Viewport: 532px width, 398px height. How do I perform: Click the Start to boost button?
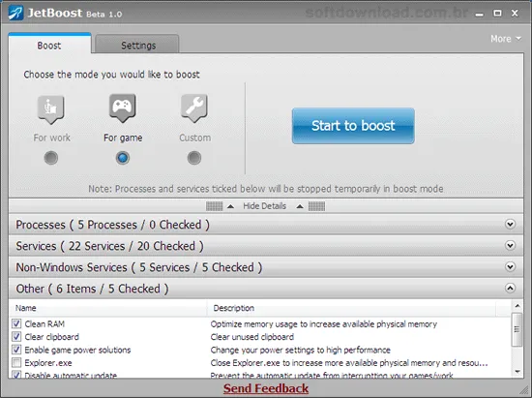pos(353,126)
